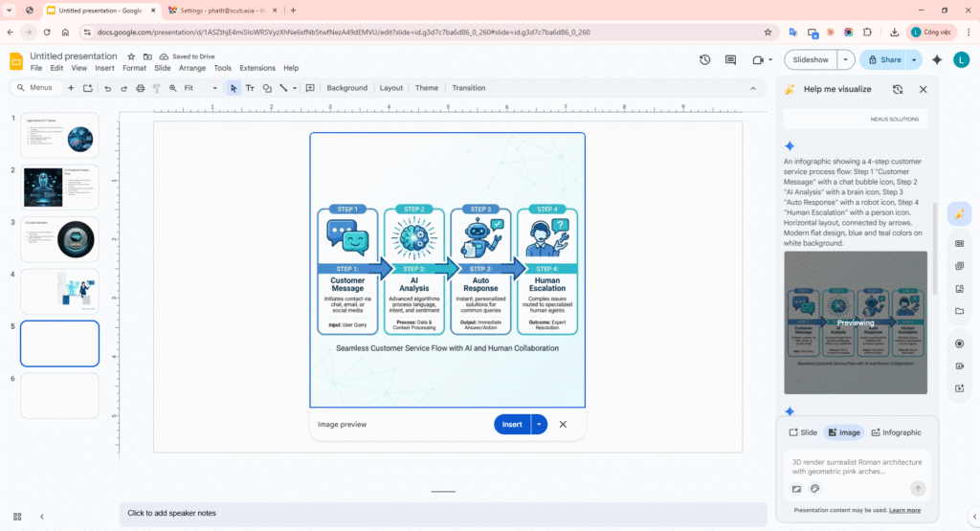Image resolution: width=980 pixels, height=531 pixels.
Task: Star the Untitled presentation
Action: coord(131,56)
